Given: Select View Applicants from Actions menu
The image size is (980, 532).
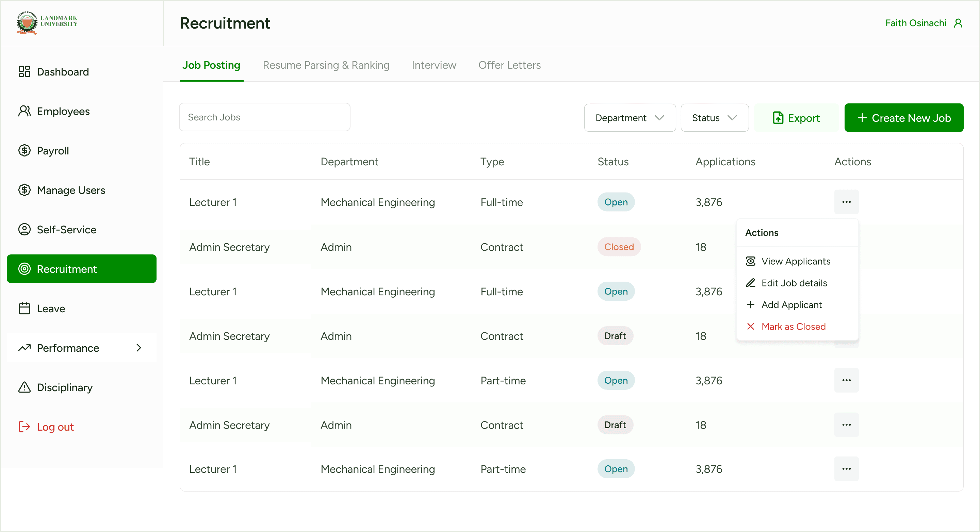Looking at the screenshot, I should tap(795, 261).
